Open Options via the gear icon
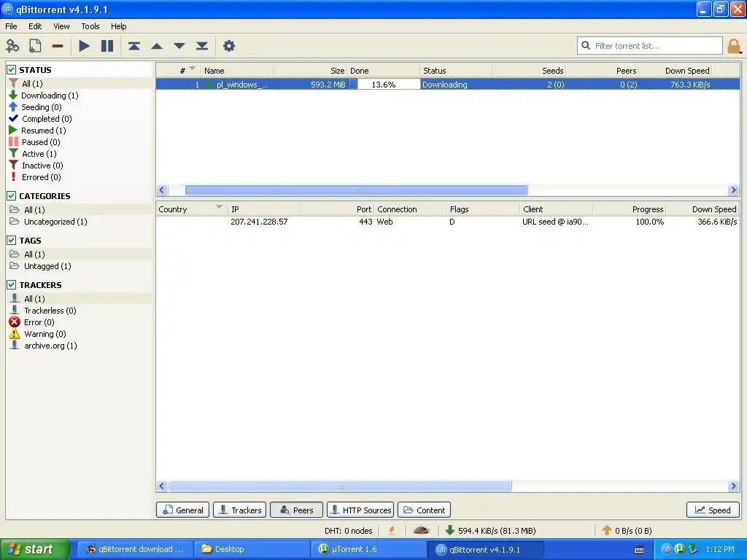Screen dimensions: 747x560 click(x=229, y=46)
